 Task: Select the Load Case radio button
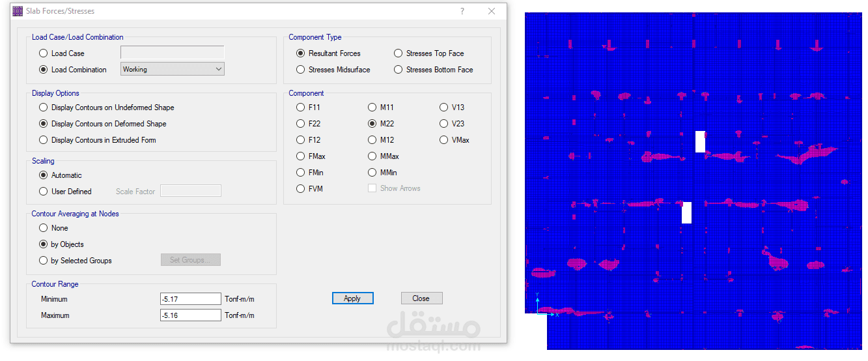click(x=44, y=53)
